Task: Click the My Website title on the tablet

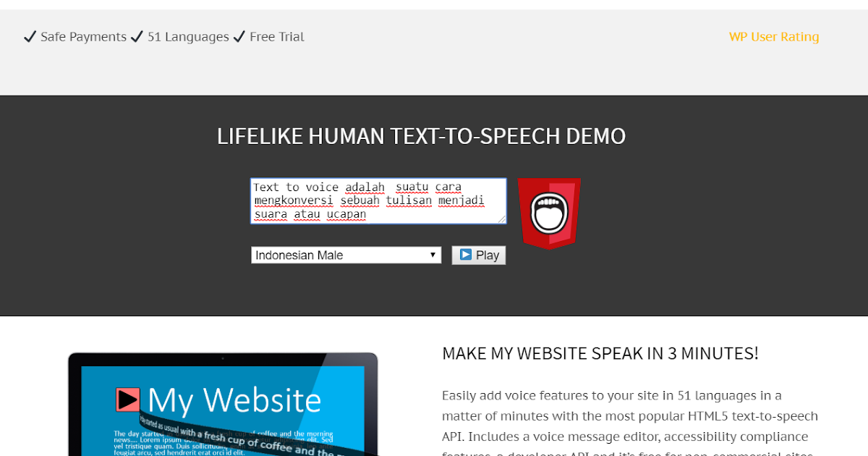Action: (x=234, y=400)
